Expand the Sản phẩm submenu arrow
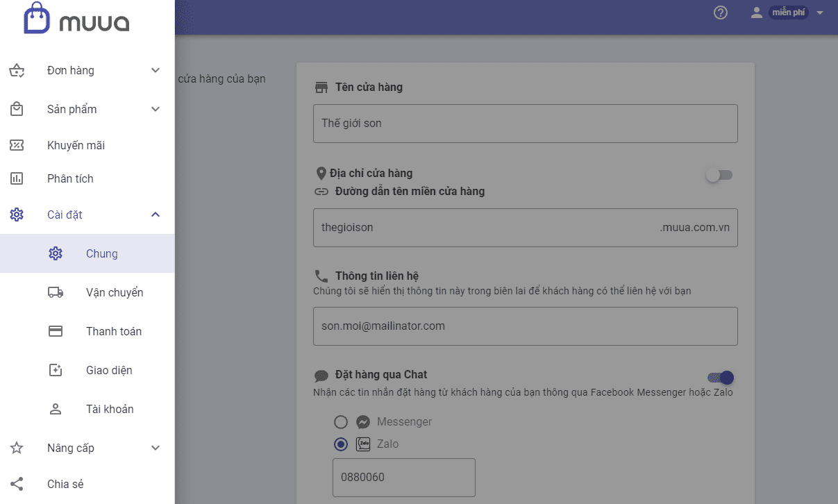The image size is (838, 504). click(x=156, y=109)
